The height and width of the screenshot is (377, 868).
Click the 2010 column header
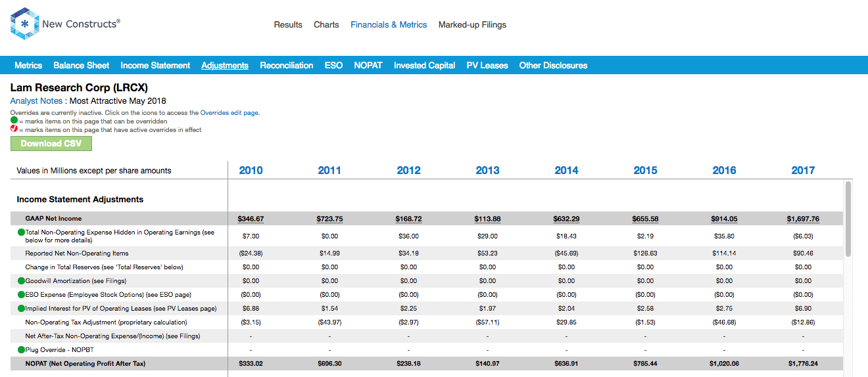pos(251,170)
